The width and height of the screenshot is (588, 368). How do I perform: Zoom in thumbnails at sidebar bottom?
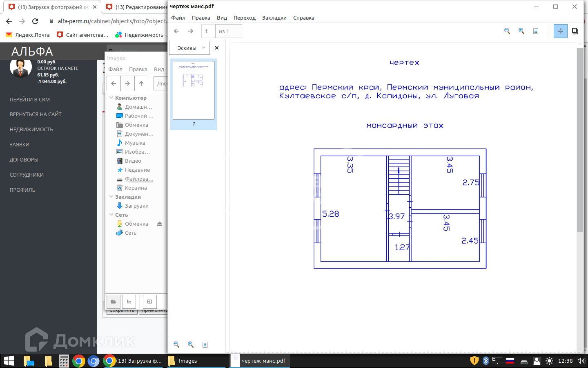191,345
